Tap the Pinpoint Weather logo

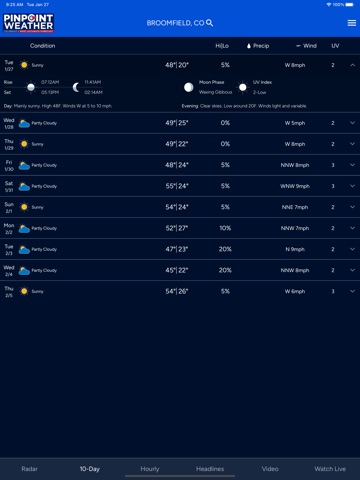pos(29,23)
